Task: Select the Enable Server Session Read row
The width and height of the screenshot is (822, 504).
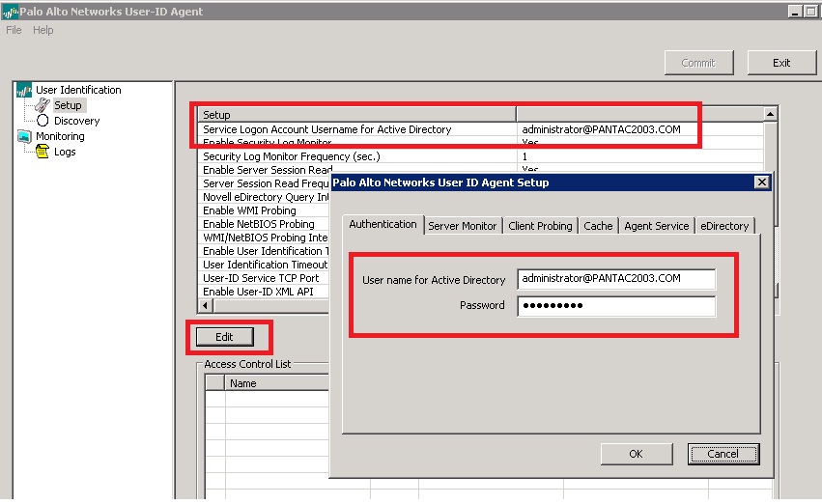Action: pyautogui.click(x=268, y=170)
